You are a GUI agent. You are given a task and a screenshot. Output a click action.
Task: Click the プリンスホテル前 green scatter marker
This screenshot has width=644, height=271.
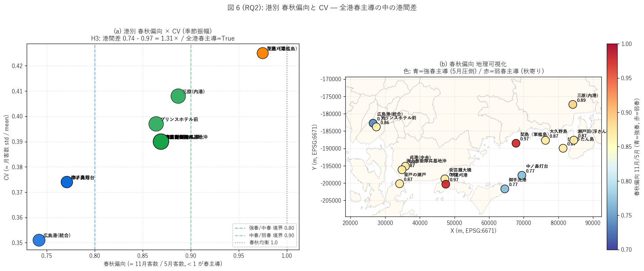click(x=156, y=124)
